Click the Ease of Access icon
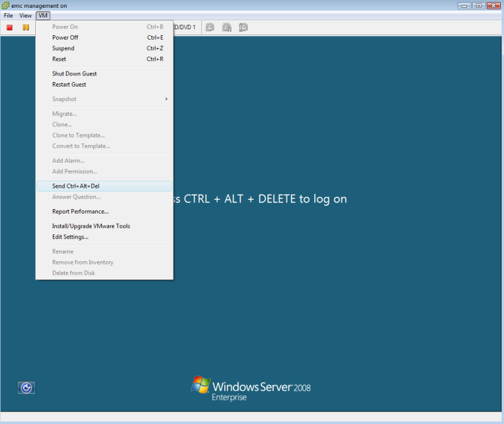This screenshot has width=504, height=424. 26,388
